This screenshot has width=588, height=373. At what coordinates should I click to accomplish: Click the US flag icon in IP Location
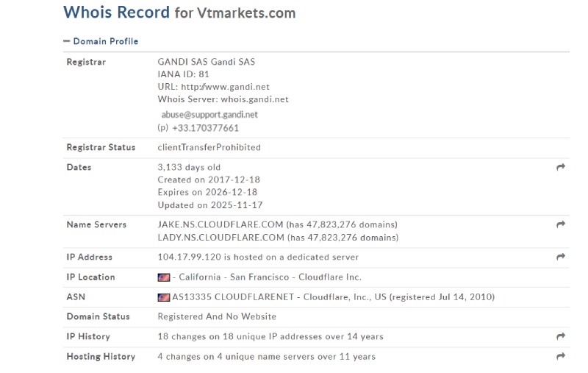point(163,277)
